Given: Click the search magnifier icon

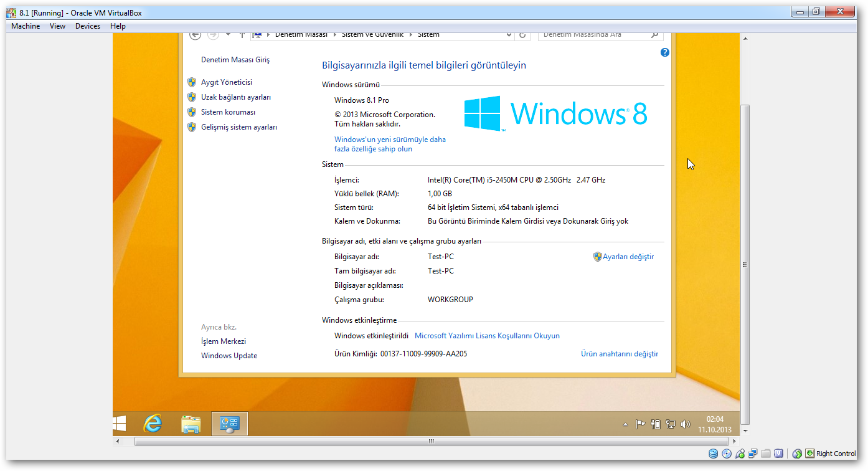Looking at the screenshot, I should click(x=654, y=35).
